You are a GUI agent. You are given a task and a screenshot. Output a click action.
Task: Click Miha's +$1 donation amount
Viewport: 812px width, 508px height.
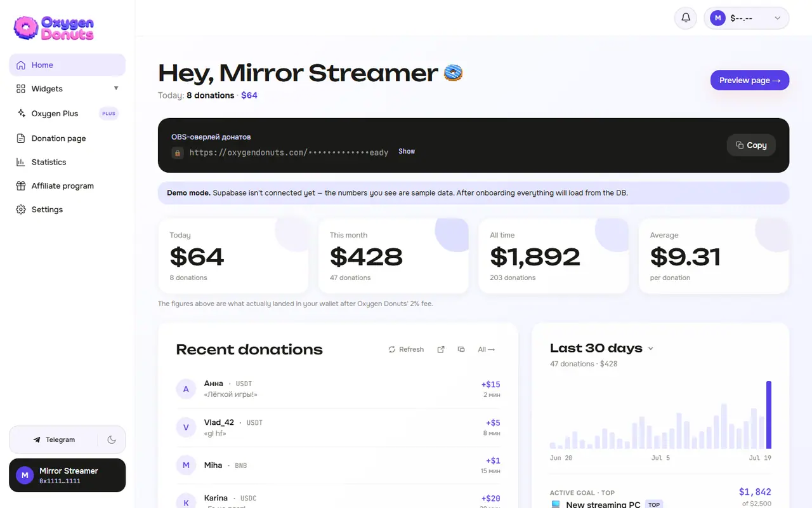493,460
